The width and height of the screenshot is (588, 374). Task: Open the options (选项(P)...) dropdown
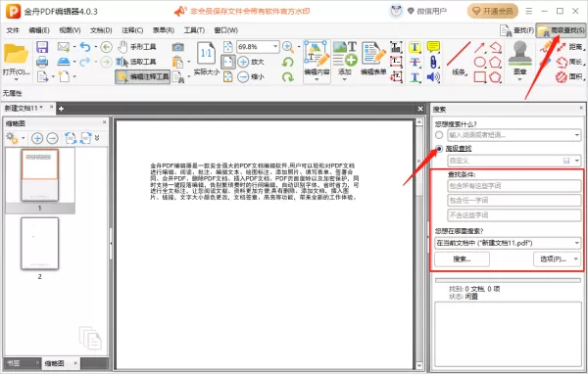(x=558, y=258)
